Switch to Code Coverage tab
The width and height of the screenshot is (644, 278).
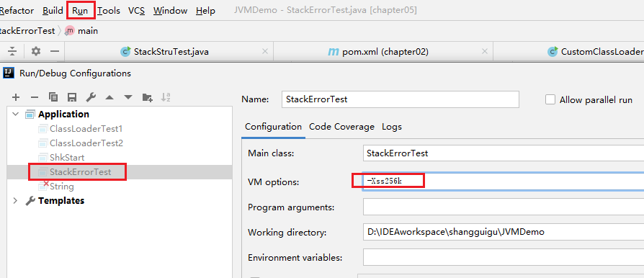pos(341,127)
